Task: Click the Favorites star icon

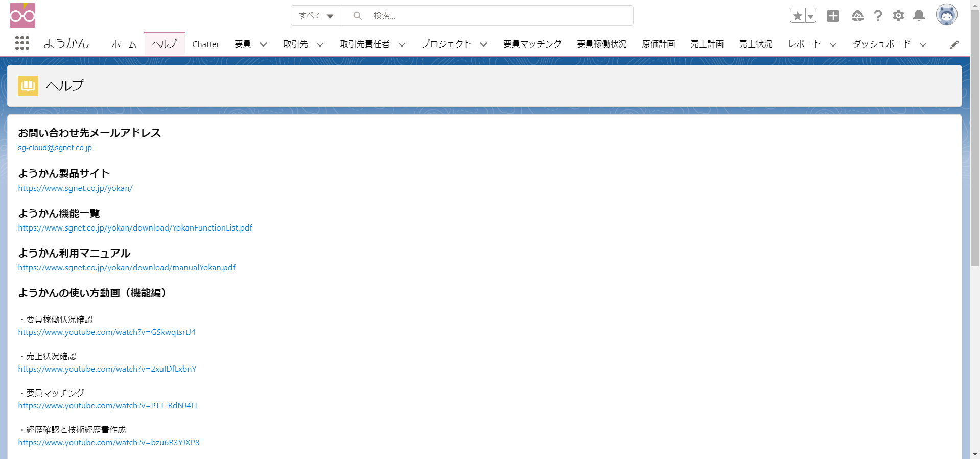Action: coord(797,16)
